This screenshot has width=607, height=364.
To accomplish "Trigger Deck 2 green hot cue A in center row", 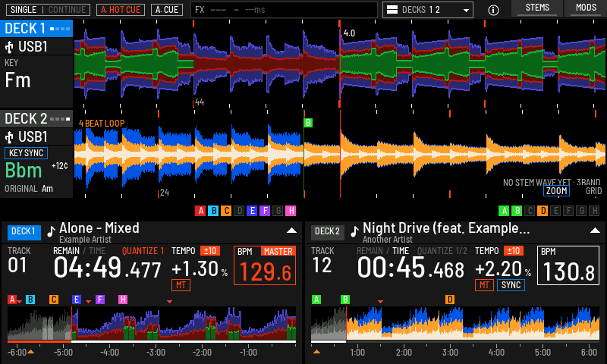I will click(x=504, y=211).
